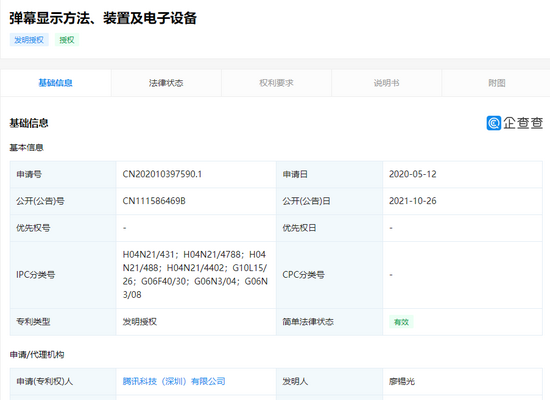Viewport: 550px width, 400px height.
Task: Click the IPC classification numbers cell
Action: point(196,275)
